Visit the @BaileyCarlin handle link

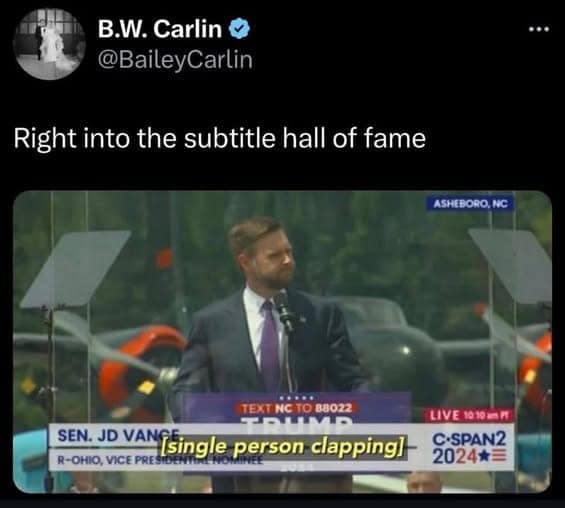point(175,60)
